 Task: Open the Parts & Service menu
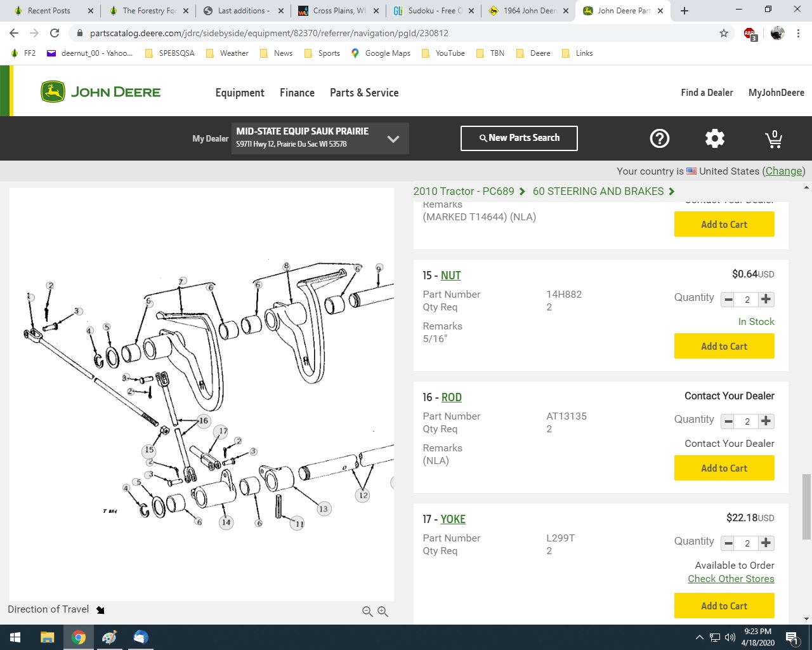(364, 93)
